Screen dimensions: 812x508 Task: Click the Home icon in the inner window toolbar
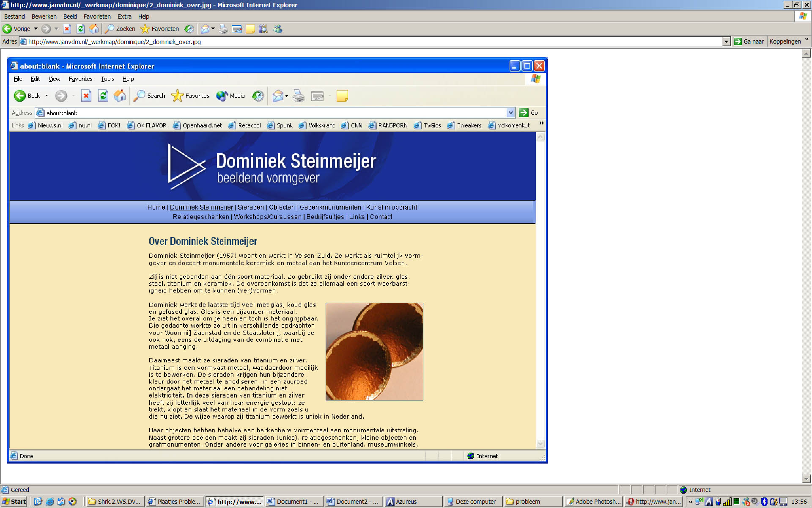point(120,96)
